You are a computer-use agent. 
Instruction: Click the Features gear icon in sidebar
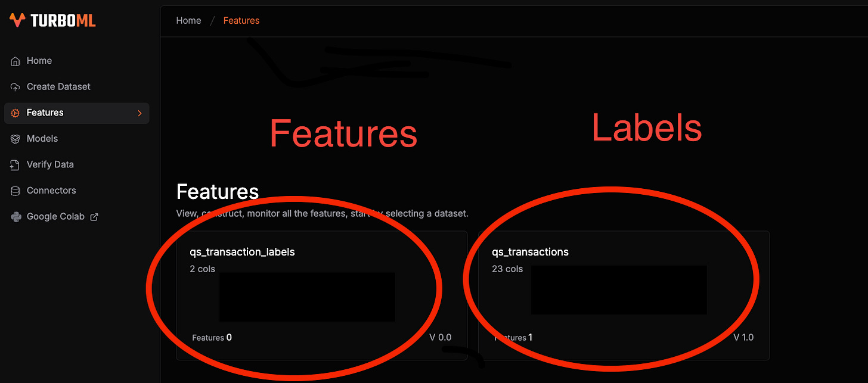[15, 113]
